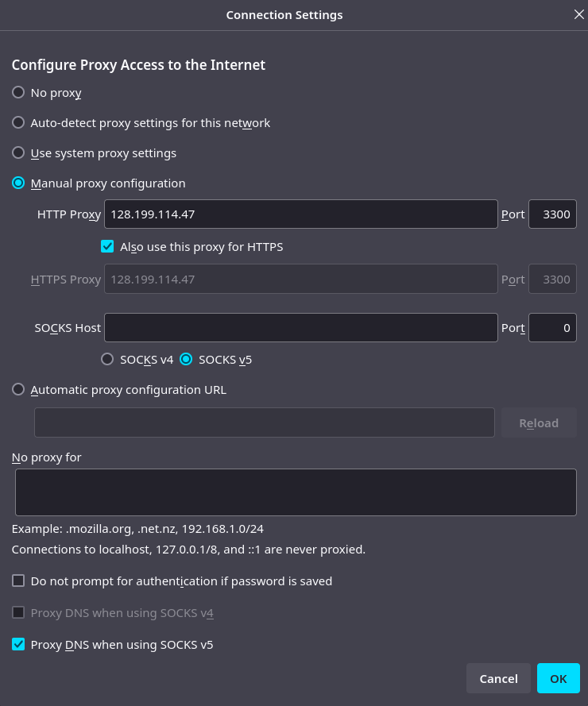The height and width of the screenshot is (706, 588).
Task: Click the Reload button
Action: [x=539, y=422]
